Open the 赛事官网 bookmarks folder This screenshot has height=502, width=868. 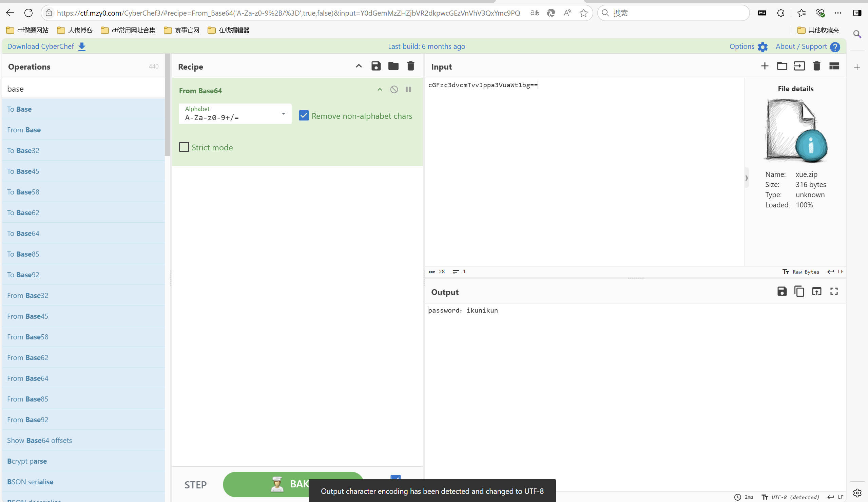tap(181, 30)
